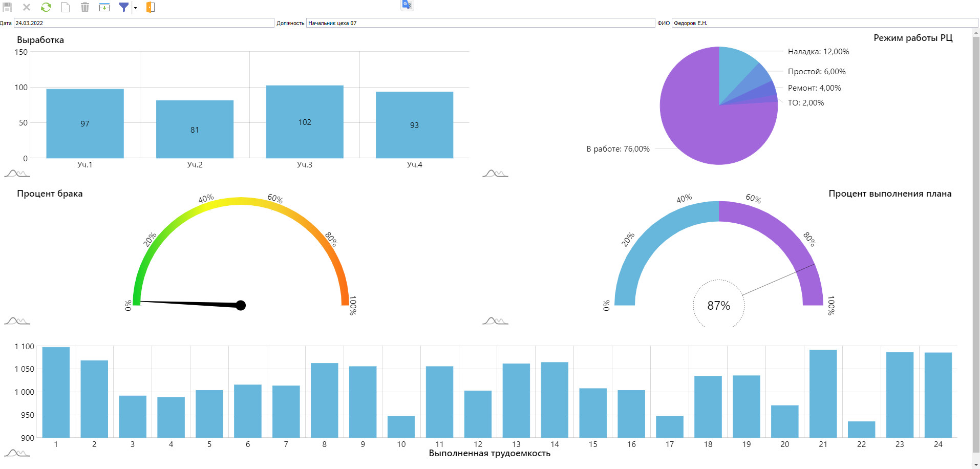
Task: Click the trash can delete icon
Action: tap(85, 7)
